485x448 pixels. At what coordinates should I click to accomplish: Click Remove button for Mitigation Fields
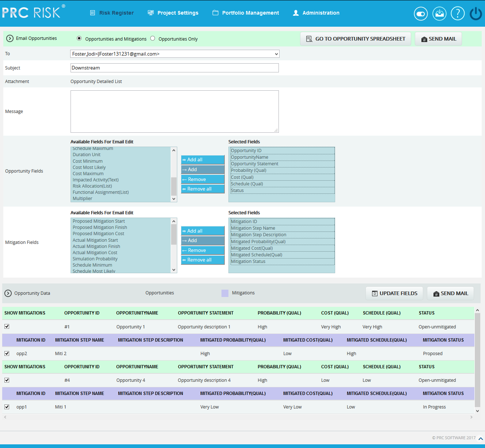(x=203, y=251)
